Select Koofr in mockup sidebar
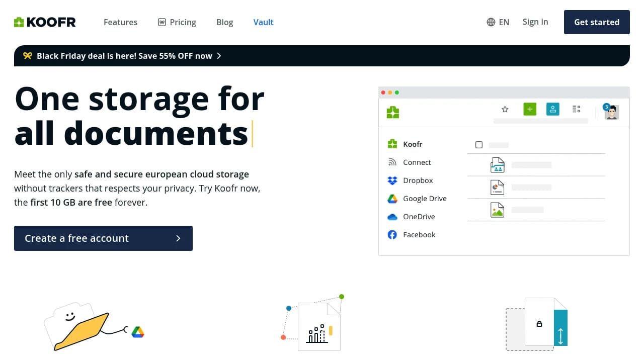 pos(413,144)
